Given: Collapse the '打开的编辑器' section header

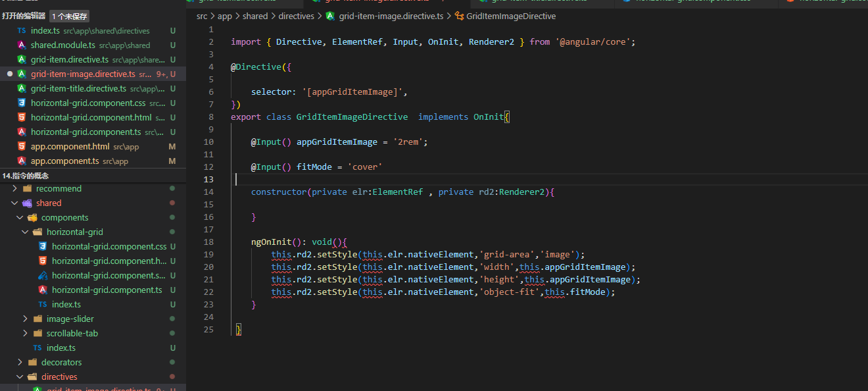Looking at the screenshot, I should [24, 16].
